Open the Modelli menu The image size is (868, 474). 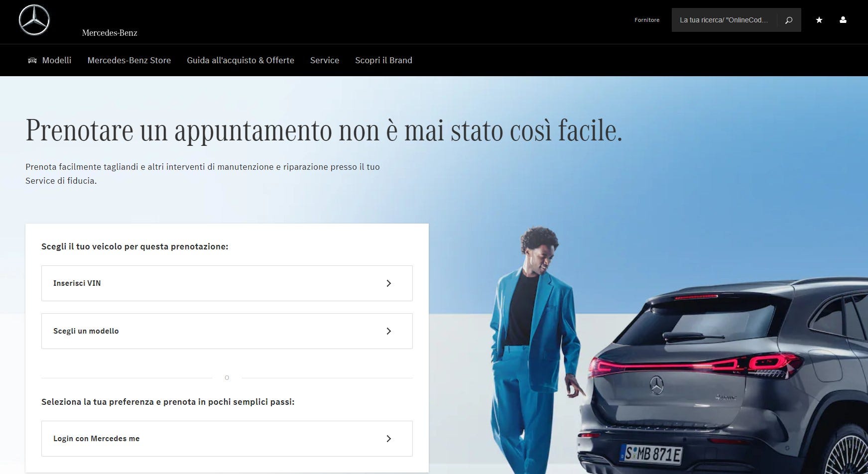tap(57, 60)
